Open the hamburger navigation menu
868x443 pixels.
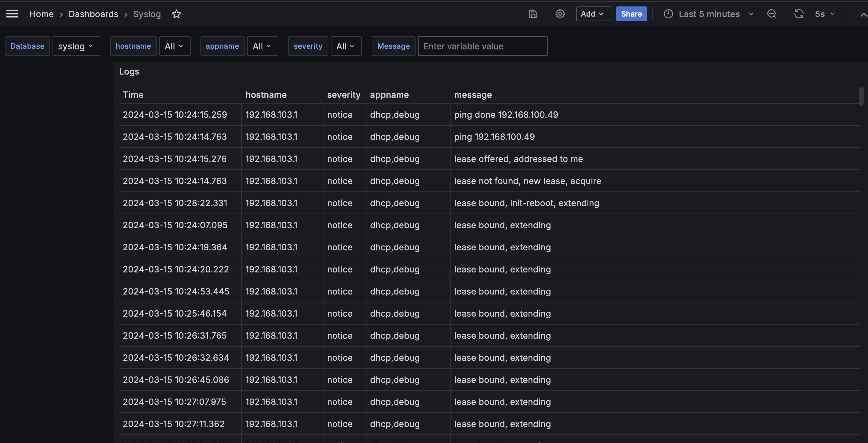pos(12,14)
